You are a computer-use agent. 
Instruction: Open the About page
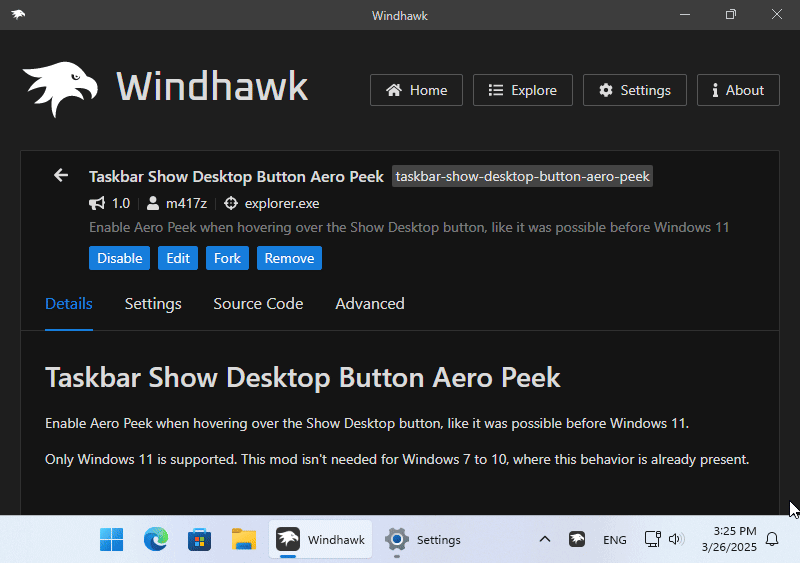click(737, 90)
